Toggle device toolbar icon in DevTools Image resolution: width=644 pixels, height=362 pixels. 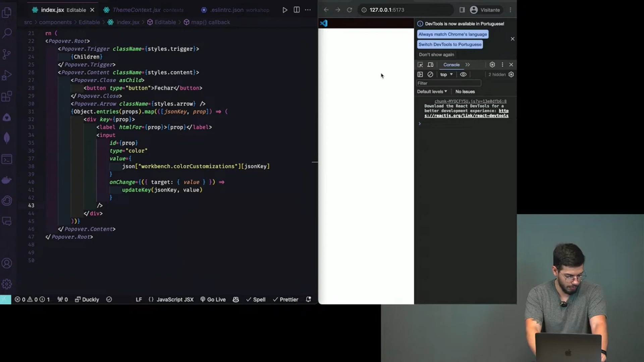[431, 65]
